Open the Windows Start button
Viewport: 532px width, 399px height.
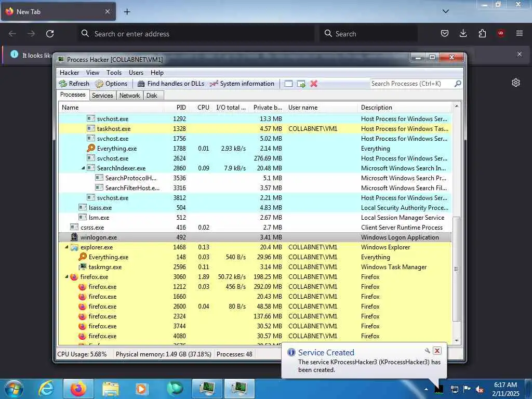click(x=14, y=389)
